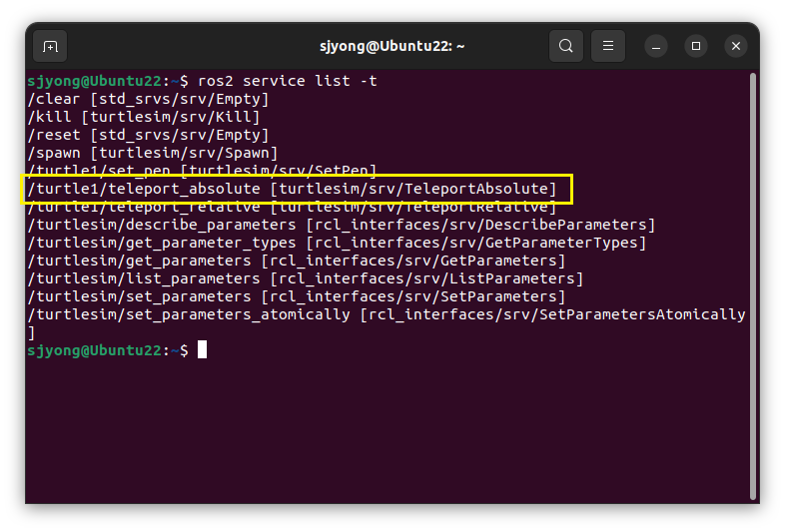Click the /spawn [turtlesim/srv/Spawn] line

pyautogui.click(x=153, y=153)
